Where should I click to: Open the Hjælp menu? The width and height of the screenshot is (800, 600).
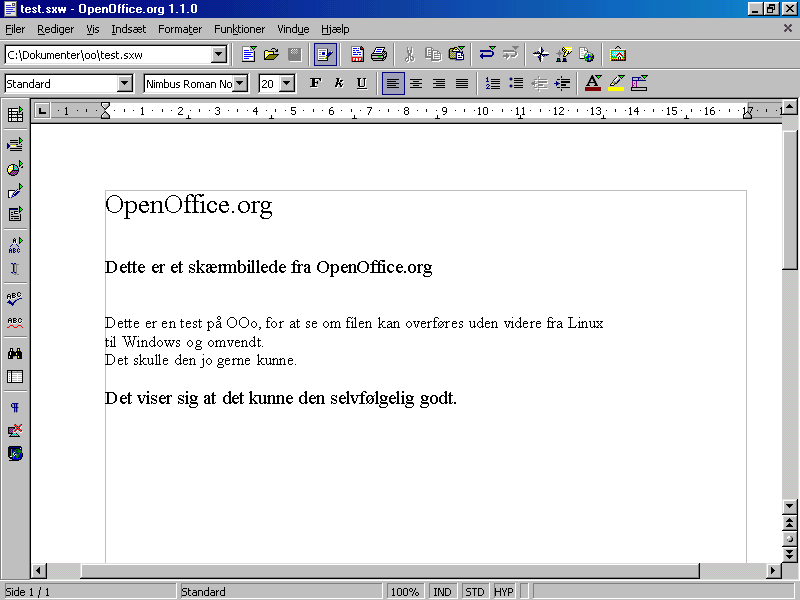coord(335,29)
